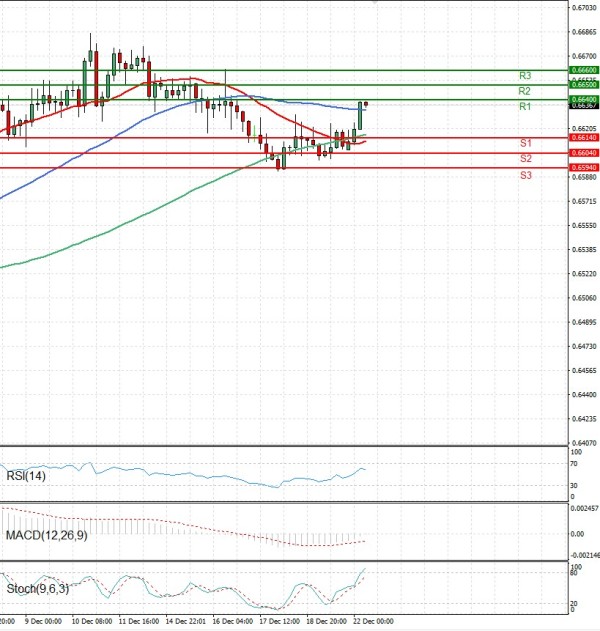
Task: Click the 0.66140 red price tag
Action: coord(583,138)
